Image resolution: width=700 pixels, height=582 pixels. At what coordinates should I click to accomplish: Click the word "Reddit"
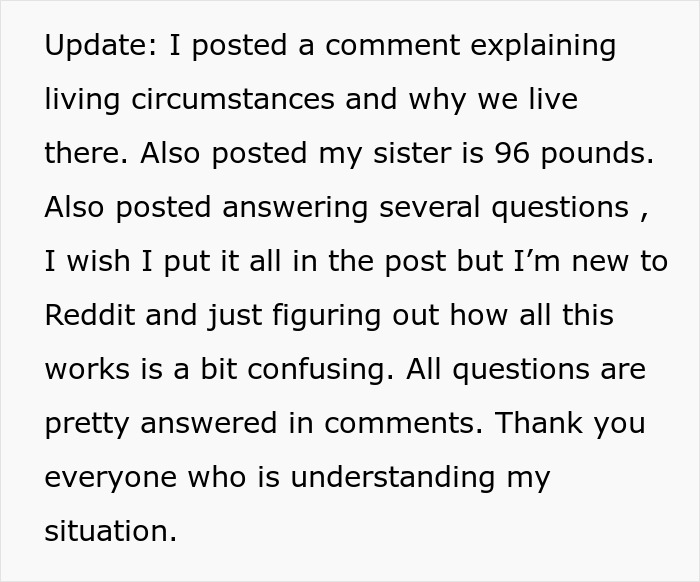click(89, 315)
